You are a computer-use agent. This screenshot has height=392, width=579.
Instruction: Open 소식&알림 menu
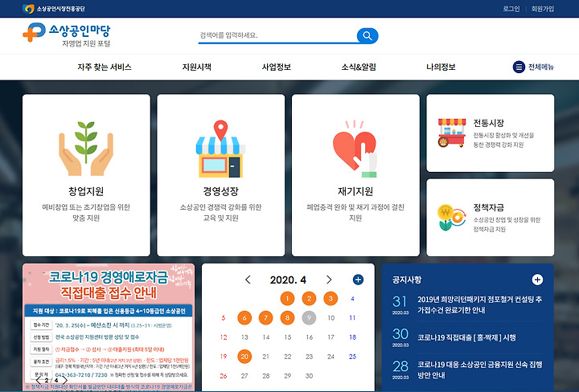[x=359, y=67]
